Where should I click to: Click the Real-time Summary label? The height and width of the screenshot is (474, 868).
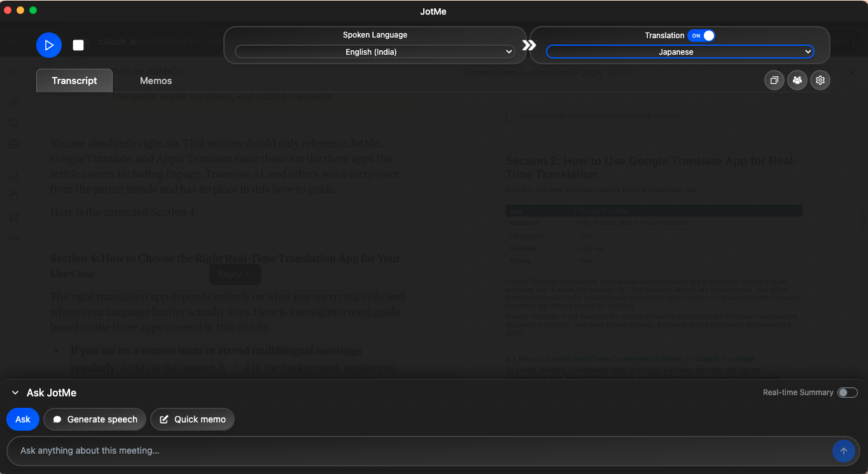coord(798,393)
